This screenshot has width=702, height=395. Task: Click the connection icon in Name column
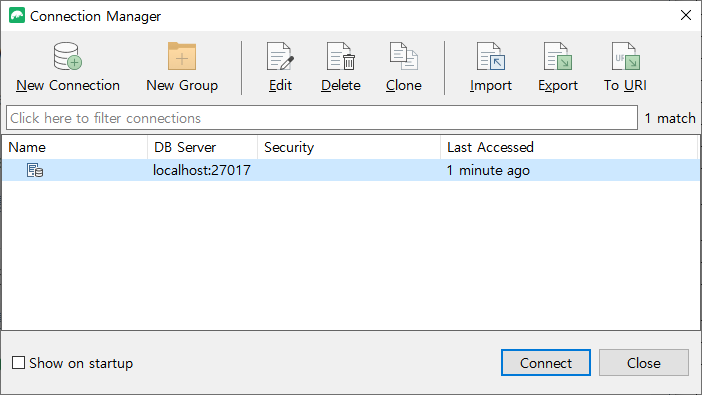point(35,170)
